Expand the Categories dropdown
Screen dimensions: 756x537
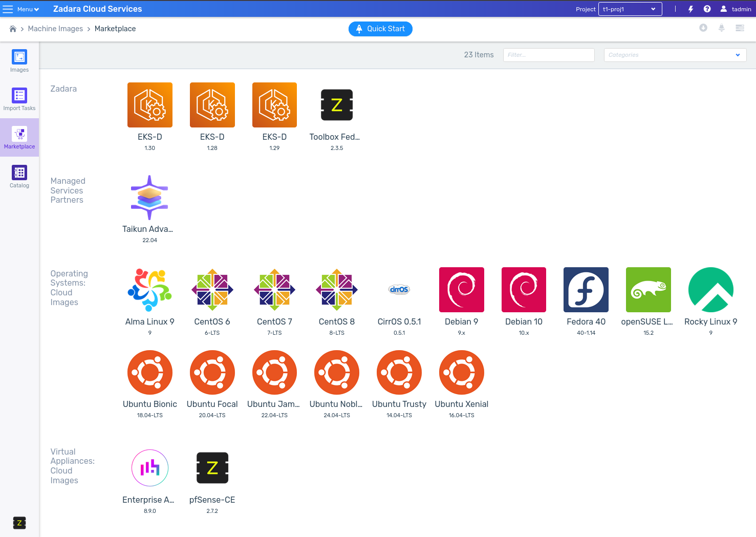[x=675, y=55]
